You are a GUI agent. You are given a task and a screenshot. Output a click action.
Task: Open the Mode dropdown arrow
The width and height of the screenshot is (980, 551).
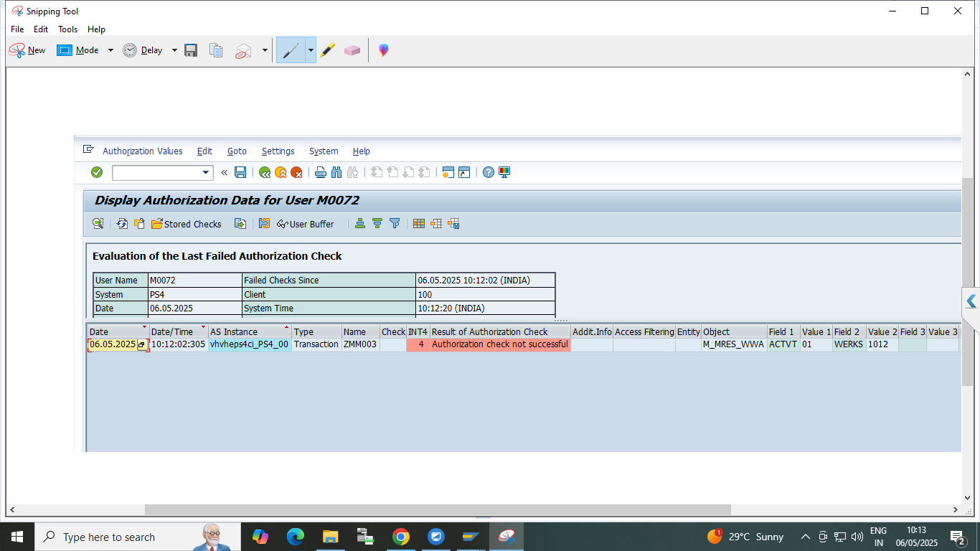point(110,50)
